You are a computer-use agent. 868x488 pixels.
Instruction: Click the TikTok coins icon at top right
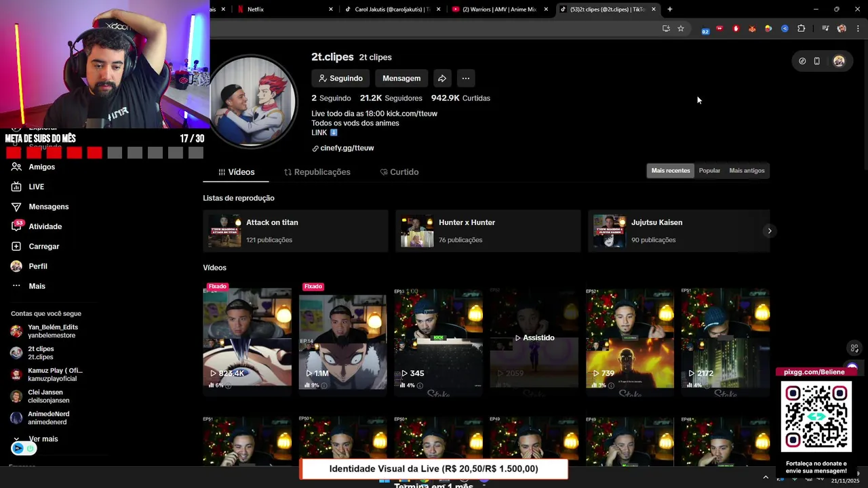click(802, 61)
